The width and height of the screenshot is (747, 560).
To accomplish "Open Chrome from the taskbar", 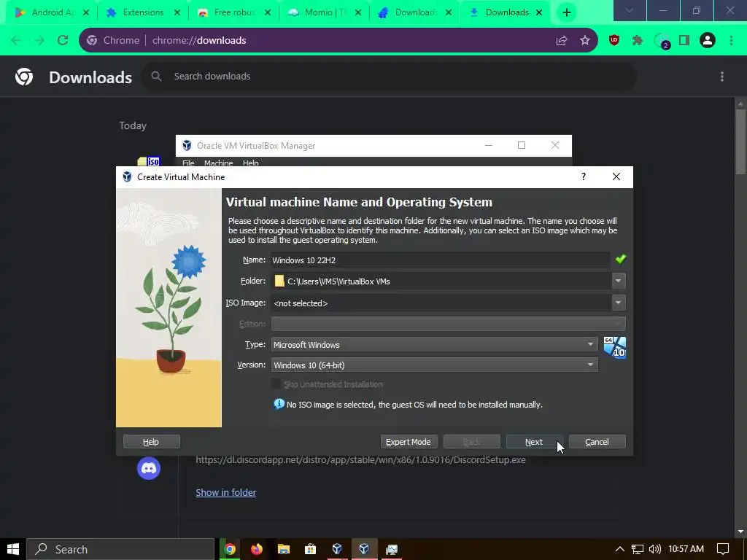I will 230,549.
